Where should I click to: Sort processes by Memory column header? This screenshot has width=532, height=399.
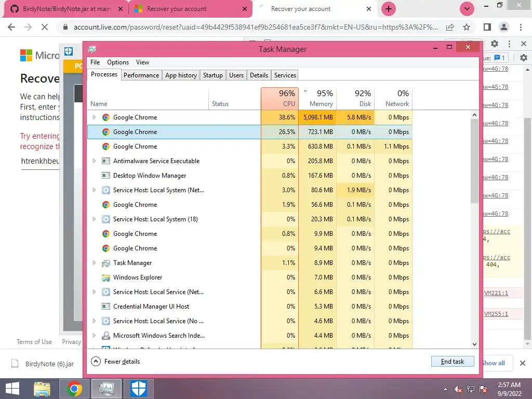point(317,98)
